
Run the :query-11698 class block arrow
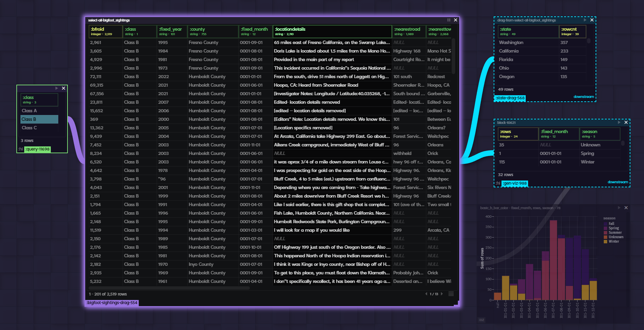click(x=57, y=88)
